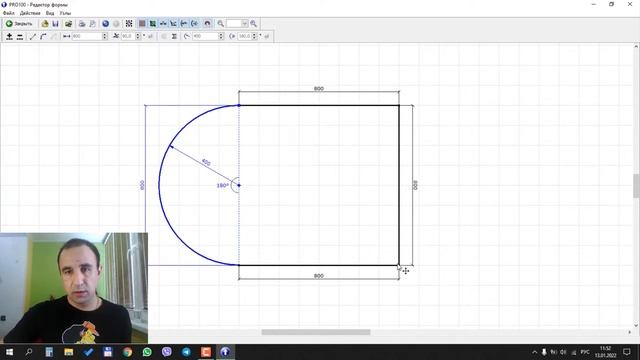Click the open shape file icon

click(45, 24)
